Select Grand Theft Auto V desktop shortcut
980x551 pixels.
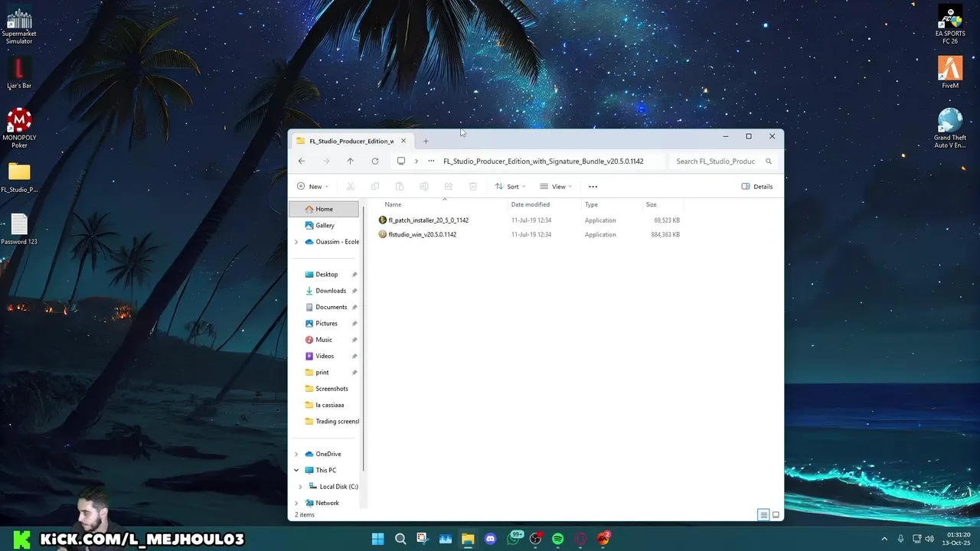(950, 128)
